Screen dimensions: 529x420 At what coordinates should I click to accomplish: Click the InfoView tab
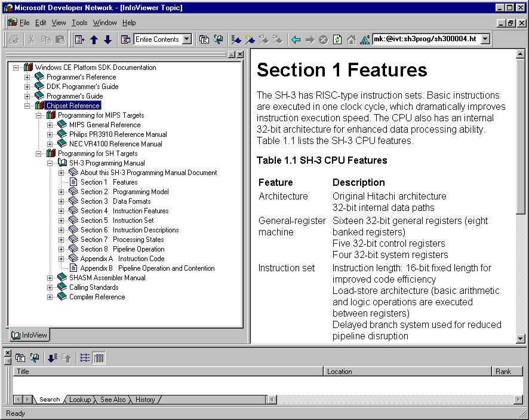coord(29,335)
